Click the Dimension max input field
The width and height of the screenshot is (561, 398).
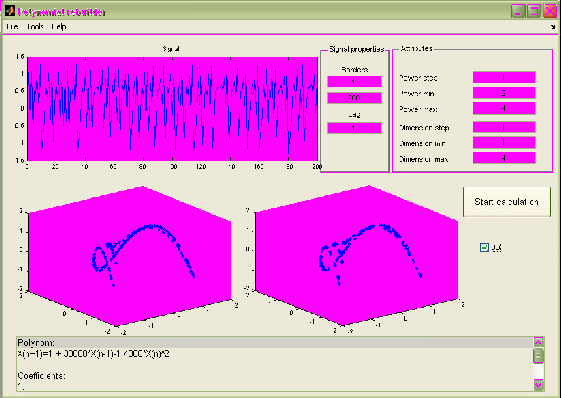(504, 158)
